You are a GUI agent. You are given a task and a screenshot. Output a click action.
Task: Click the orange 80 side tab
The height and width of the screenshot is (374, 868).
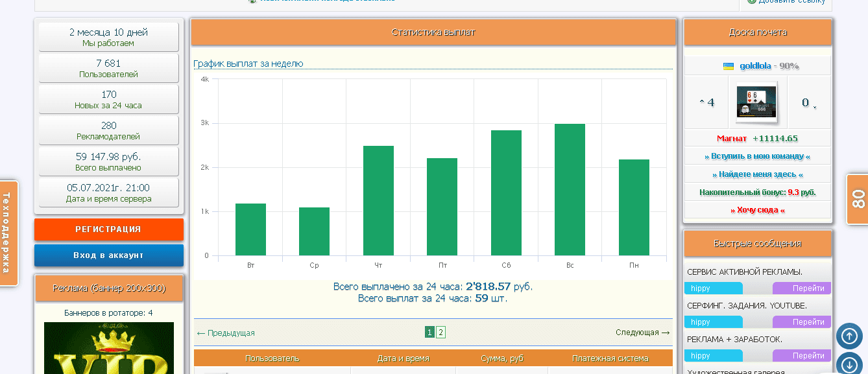click(858, 199)
